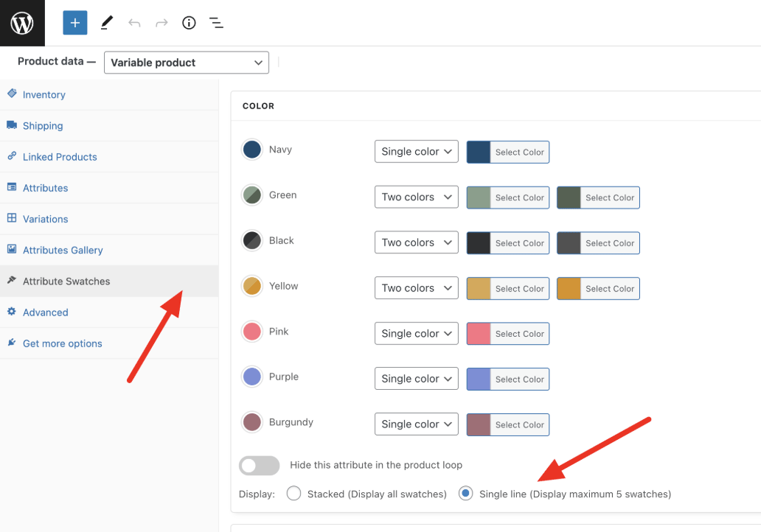Open the document Details info icon
This screenshot has height=532, width=761.
pos(189,23)
